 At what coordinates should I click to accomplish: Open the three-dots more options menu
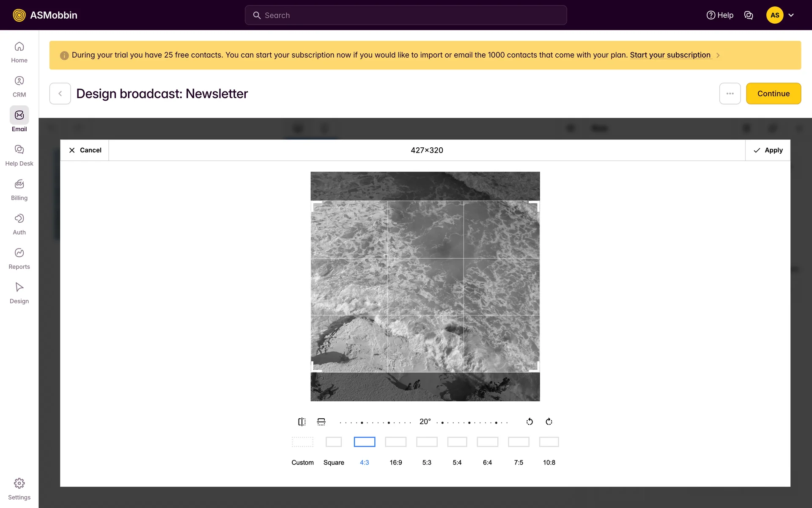(x=730, y=94)
